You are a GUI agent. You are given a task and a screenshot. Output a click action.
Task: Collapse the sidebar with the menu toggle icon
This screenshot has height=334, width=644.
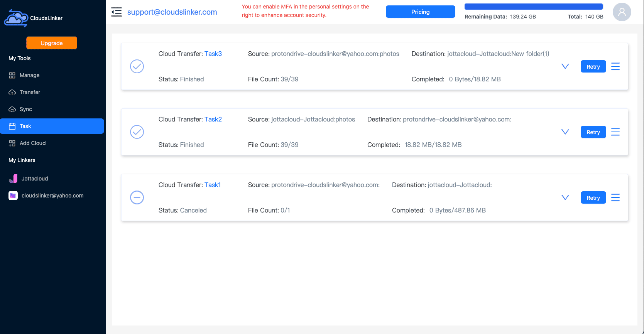pos(117,12)
